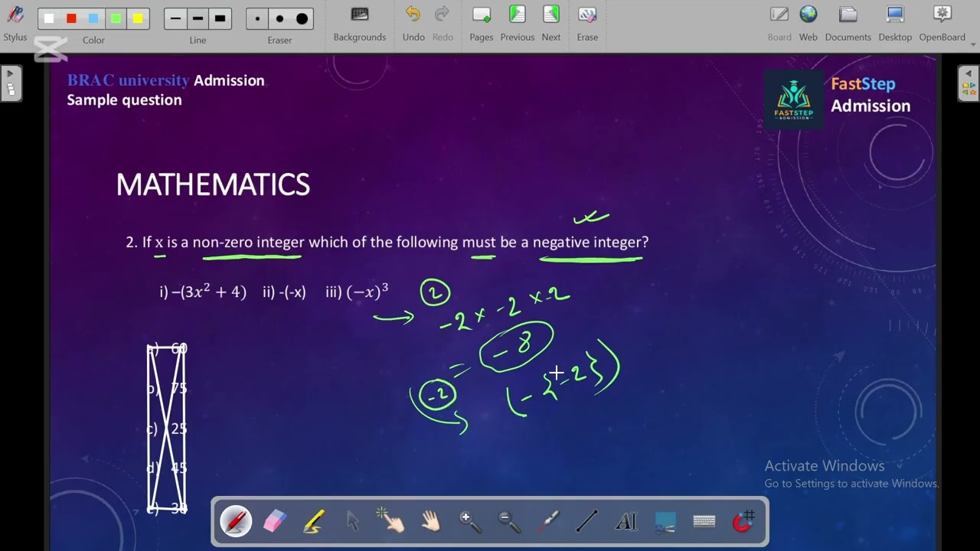Undo the last stroke

click(413, 23)
